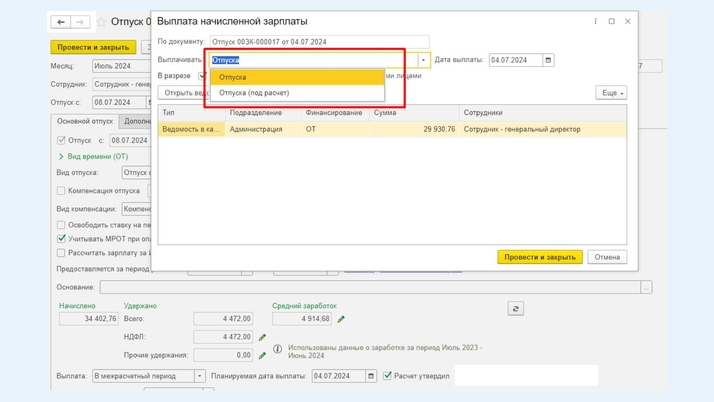
Task: Open the Выплата period dropdown
Action: point(200,376)
